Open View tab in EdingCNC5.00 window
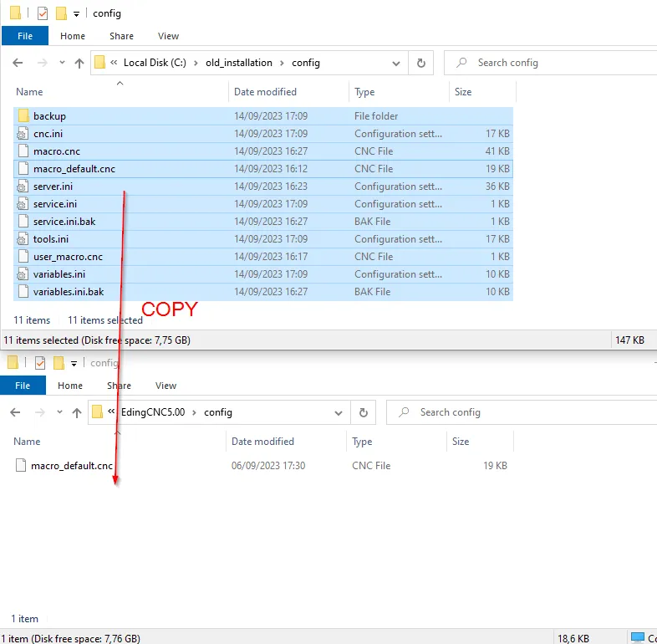 point(166,386)
